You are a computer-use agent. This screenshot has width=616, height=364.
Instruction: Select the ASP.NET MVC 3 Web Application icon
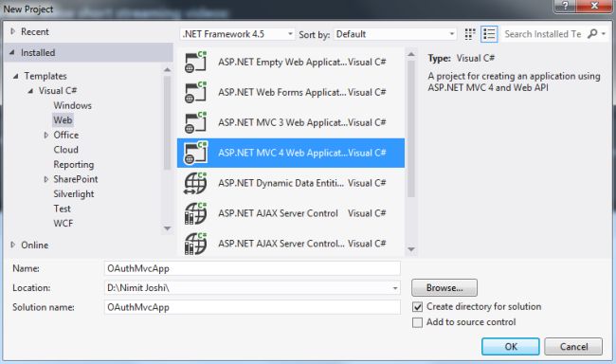click(195, 122)
